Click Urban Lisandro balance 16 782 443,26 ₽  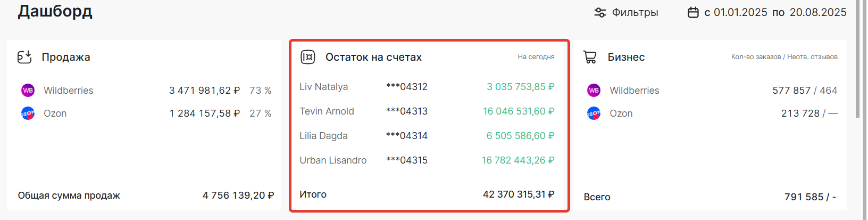518,160
